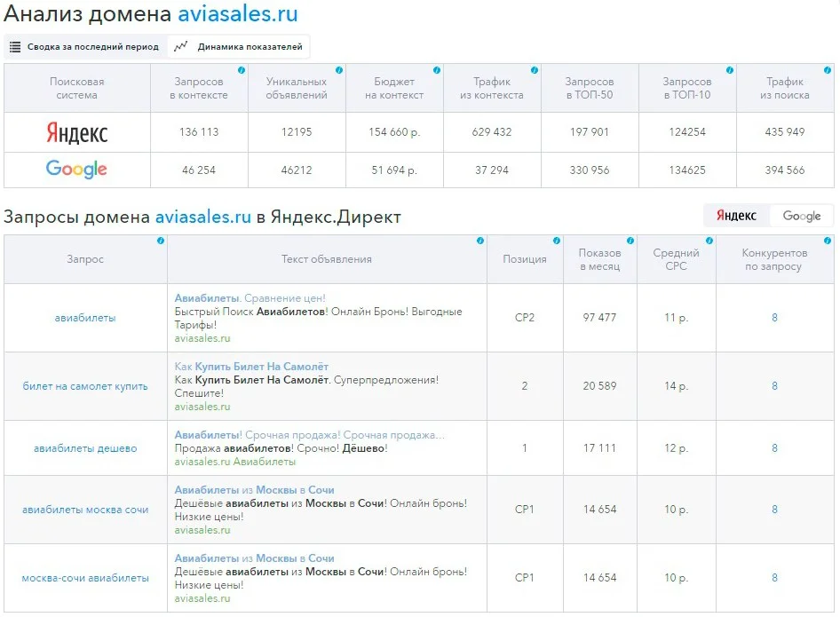Click competitors count 8 for авиабилеты row

(x=774, y=318)
